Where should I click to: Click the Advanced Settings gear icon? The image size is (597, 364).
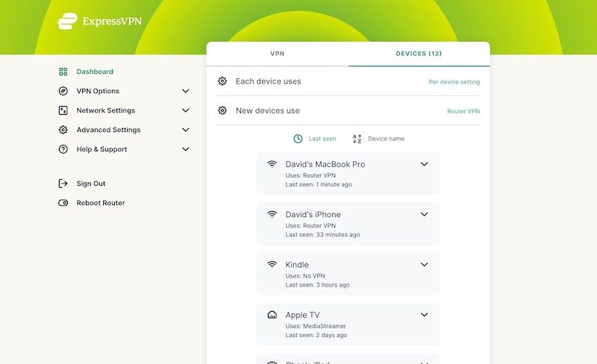pyautogui.click(x=63, y=130)
